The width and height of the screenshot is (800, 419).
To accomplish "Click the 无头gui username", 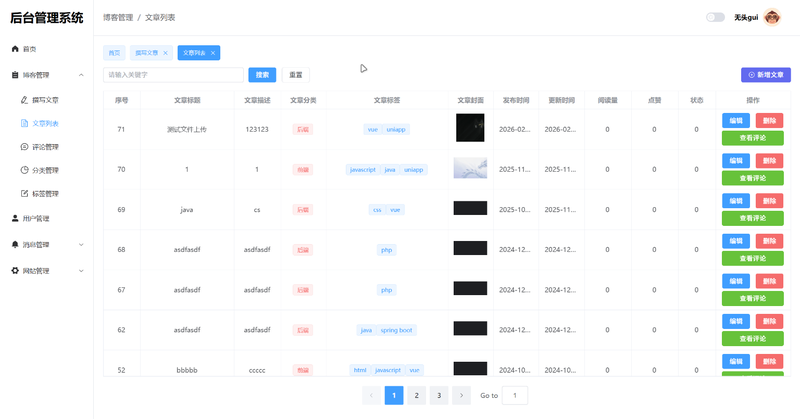I will coord(746,17).
